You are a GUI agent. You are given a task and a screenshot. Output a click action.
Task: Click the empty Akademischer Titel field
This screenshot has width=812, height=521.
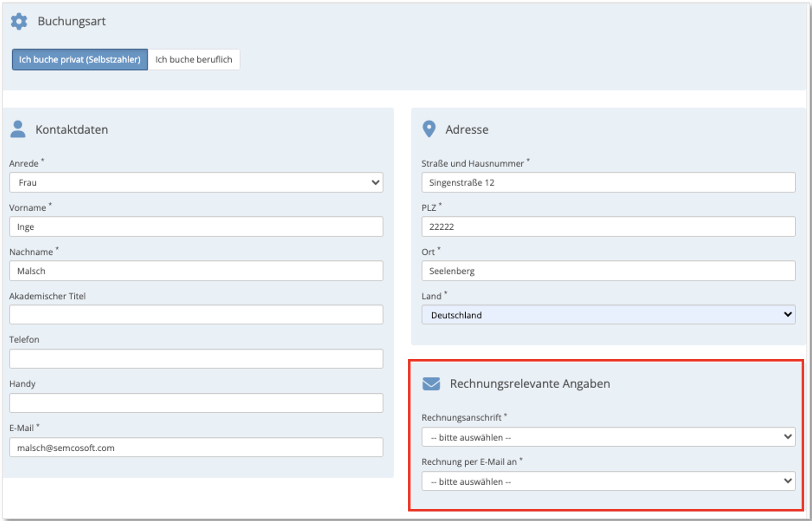tap(196, 314)
